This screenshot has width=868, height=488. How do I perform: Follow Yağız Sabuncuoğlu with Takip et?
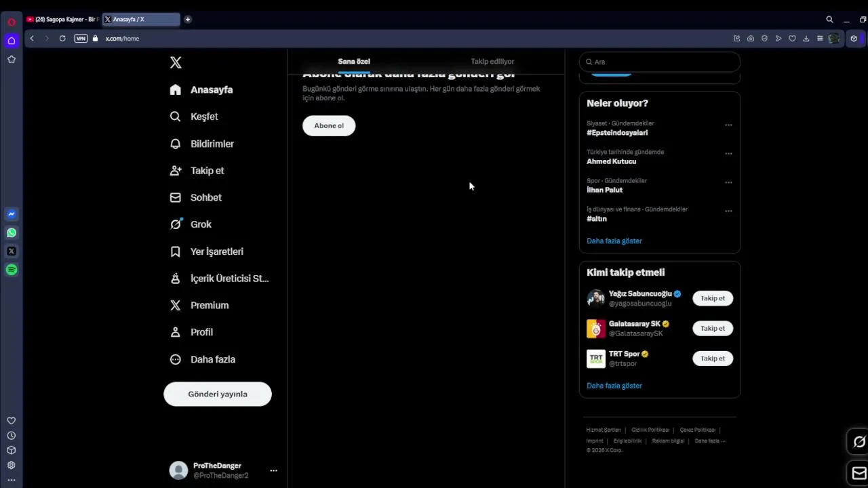713,298
